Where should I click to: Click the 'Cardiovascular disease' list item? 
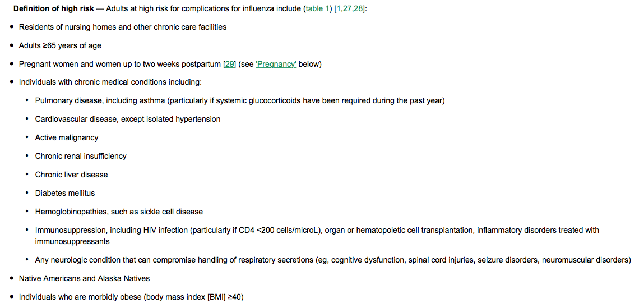click(128, 119)
